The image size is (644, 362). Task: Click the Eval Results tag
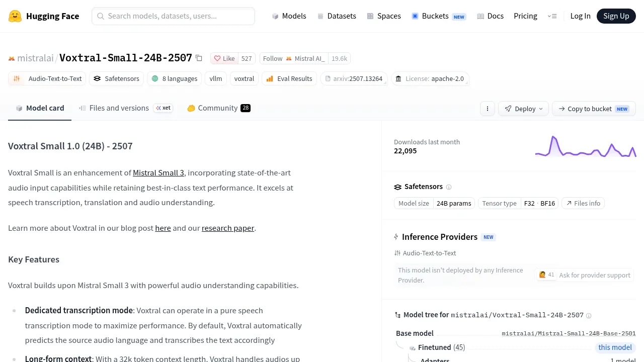click(x=289, y=78)
